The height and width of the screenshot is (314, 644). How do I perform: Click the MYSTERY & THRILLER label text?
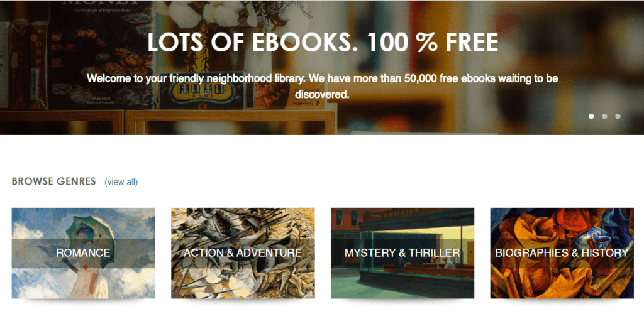402,253
